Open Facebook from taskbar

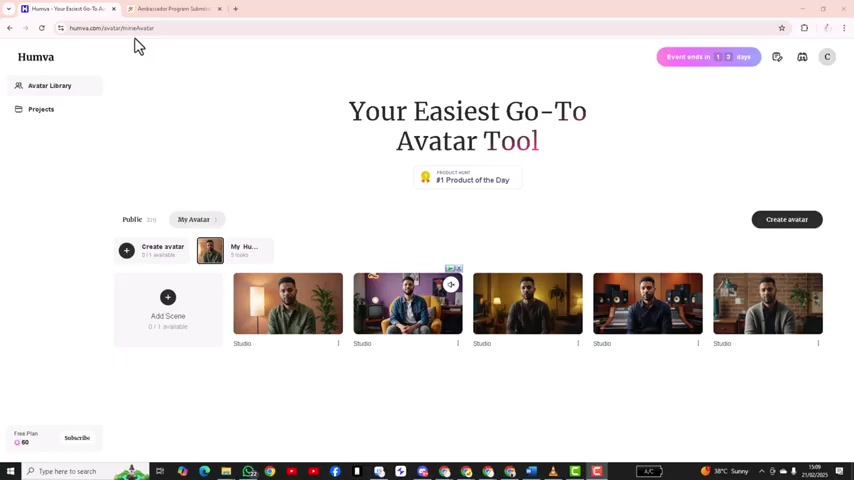(x=335, y=471)
